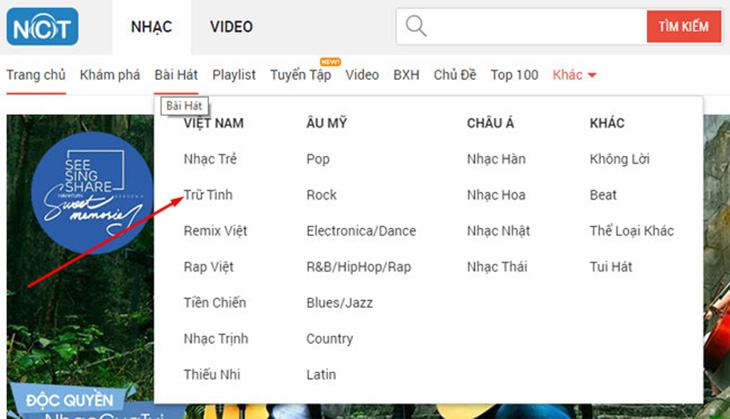Select the Nhạc Trẻ genre
The width and height of the screenshot is (730, 419).
[210, 159]
